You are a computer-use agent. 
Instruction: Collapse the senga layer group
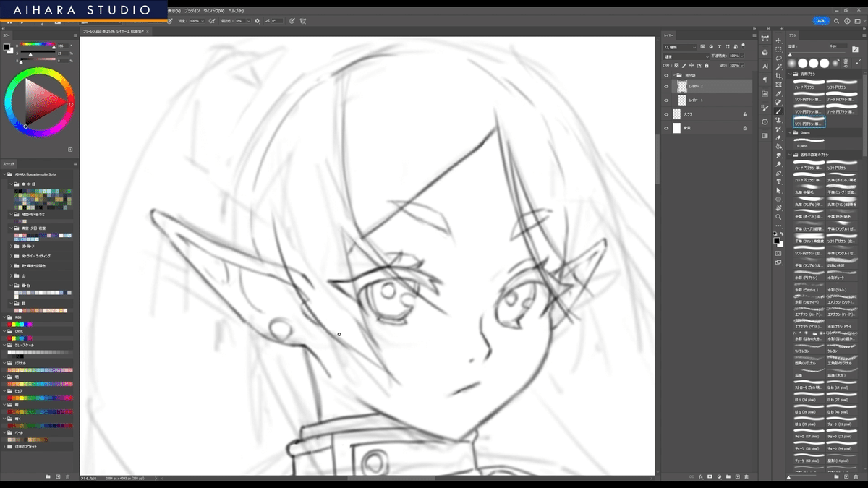pyautogui.click(x=673, y=74)
